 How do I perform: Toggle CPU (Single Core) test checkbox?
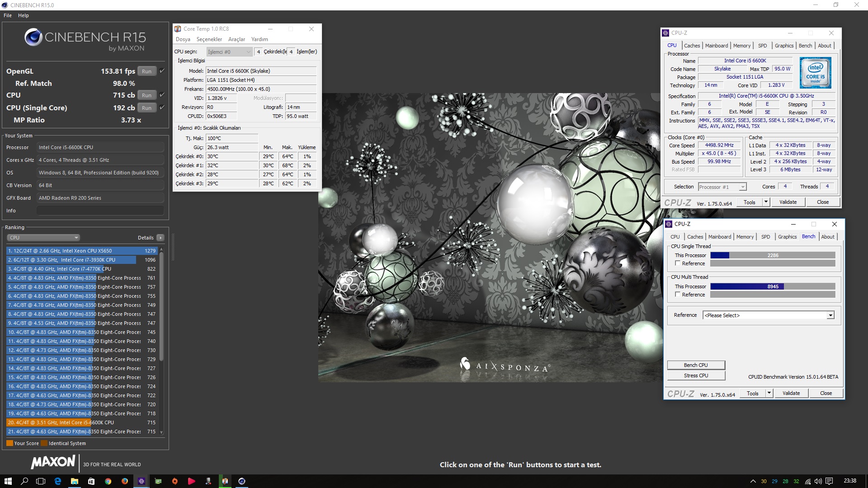162,108
